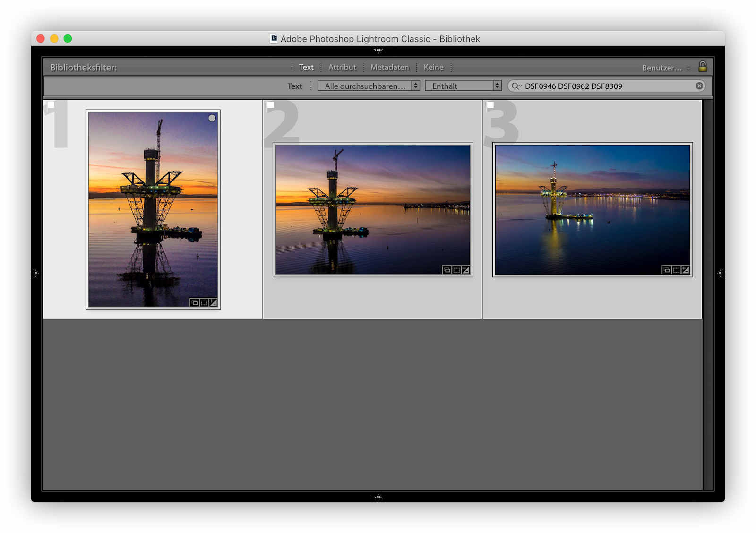Click the crop badge on second photo
The width and height of the screenshot is (756, 533).
point(456,270)
